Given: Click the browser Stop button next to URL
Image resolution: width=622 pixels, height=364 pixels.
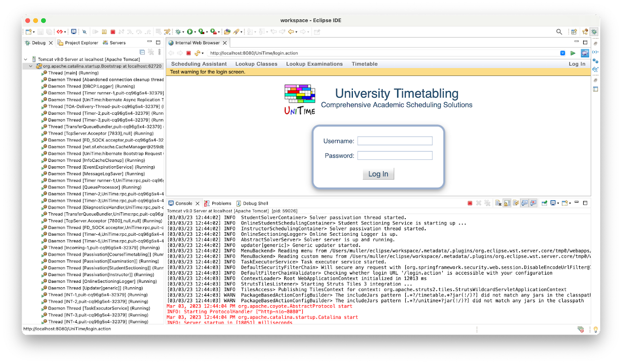Looking at the screenshot, I should tap(189, 53).
